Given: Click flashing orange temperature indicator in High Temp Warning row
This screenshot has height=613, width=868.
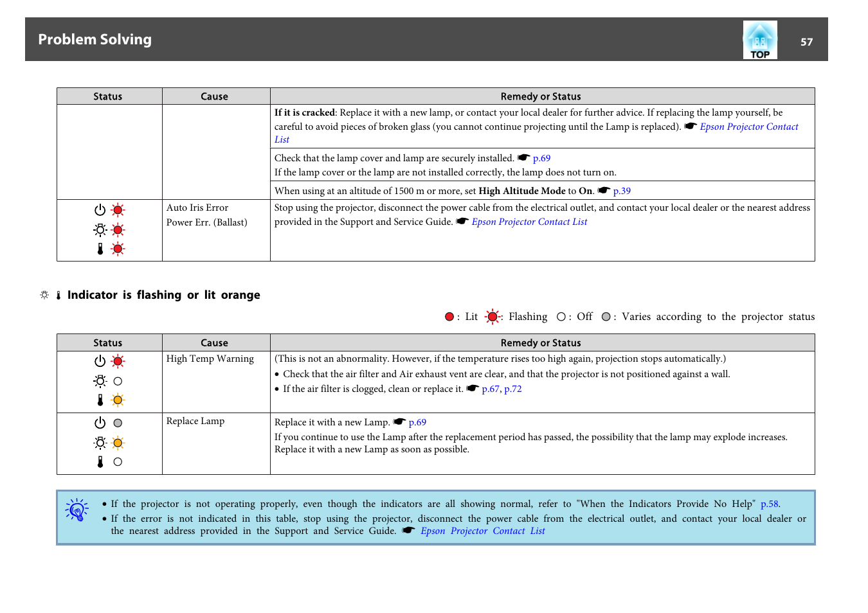Looking at the screenshot, I should pos(118,400).
